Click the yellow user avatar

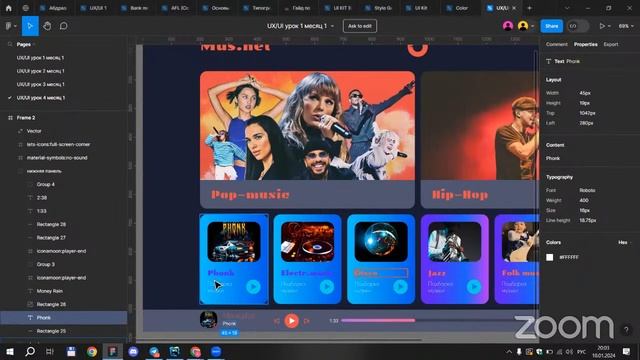click(523, 26)
